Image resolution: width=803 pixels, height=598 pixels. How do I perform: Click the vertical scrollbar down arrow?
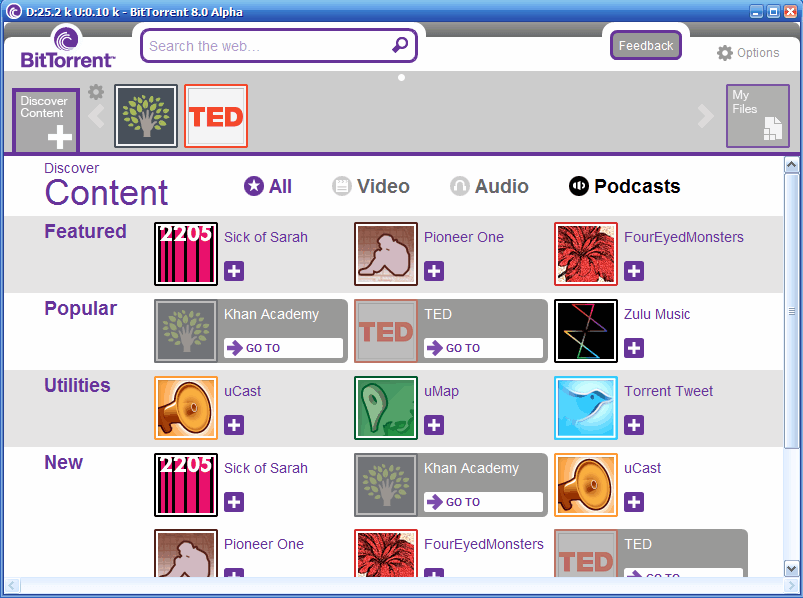[x=791, y=569]
